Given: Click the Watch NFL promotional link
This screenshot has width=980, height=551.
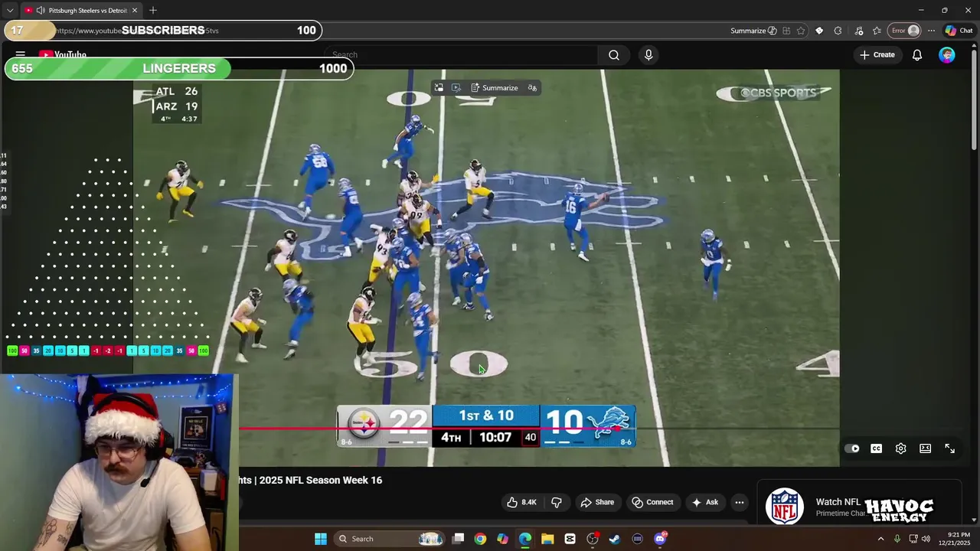Looking at the screenshot, I should [838, 502].
